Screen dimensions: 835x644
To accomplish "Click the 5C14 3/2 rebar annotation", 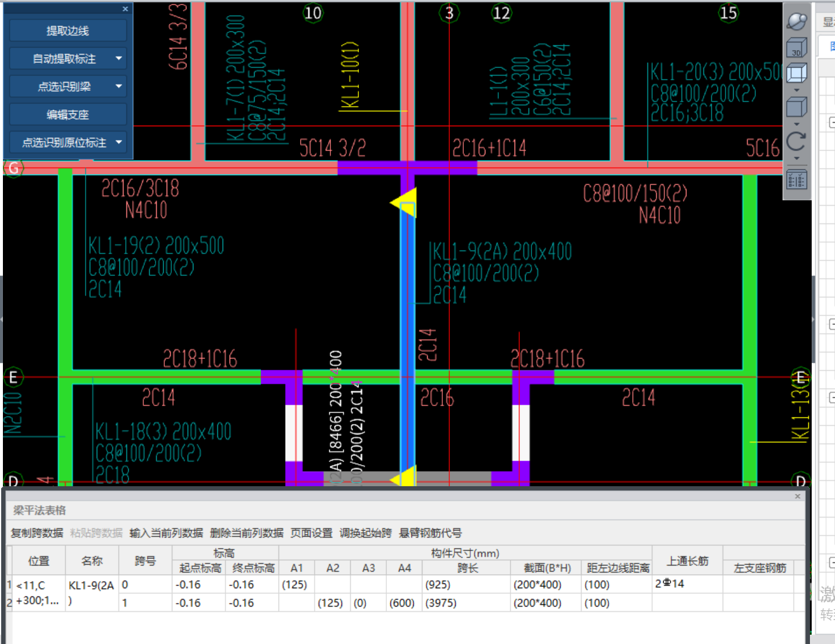I will pyautogui.click(x=333, y=148).
